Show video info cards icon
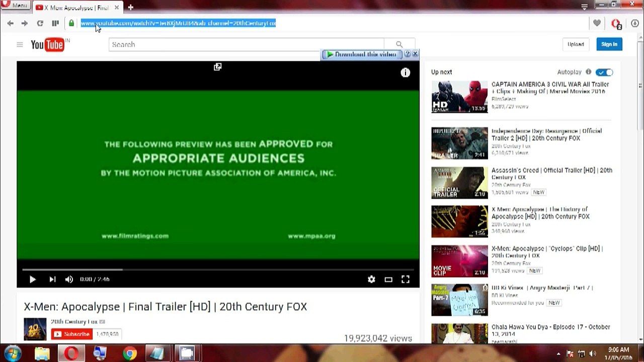644x362 pixels. tap(405, 73)
